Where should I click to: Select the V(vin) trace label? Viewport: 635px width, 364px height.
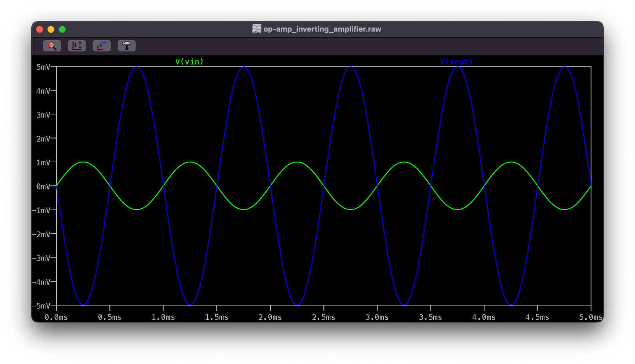tap(189, 62)
